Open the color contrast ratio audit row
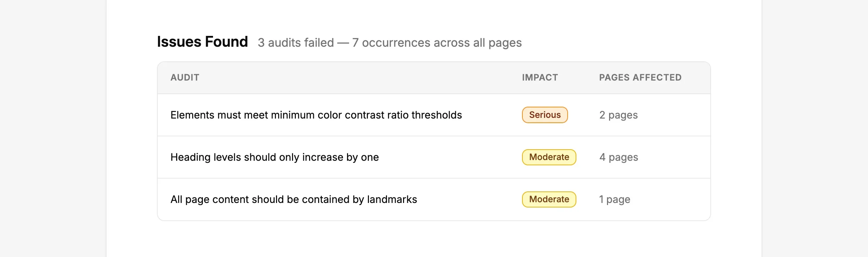Screen dimensions: 868x257 316,115
